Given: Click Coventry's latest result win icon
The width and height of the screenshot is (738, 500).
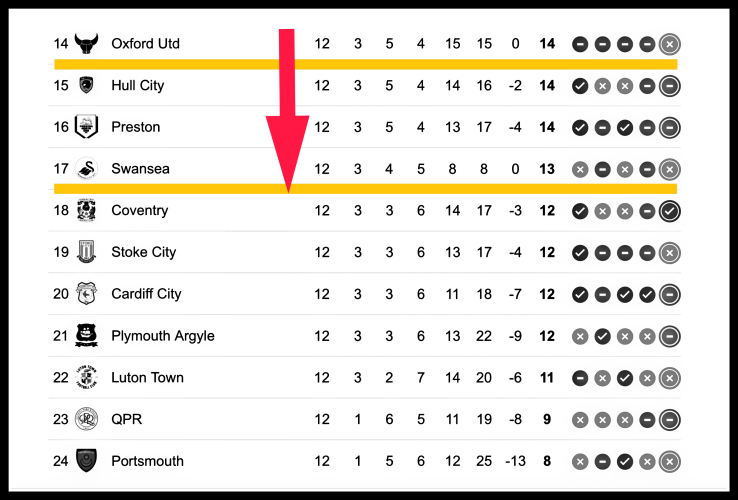Looking at the screenshot, I should point(670,211).
